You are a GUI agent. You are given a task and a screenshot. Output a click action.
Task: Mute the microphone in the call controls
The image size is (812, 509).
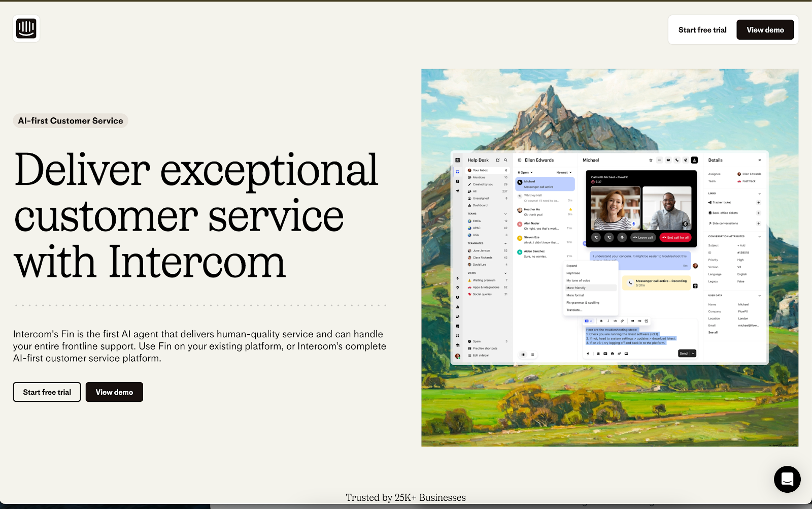pos(622,237)
